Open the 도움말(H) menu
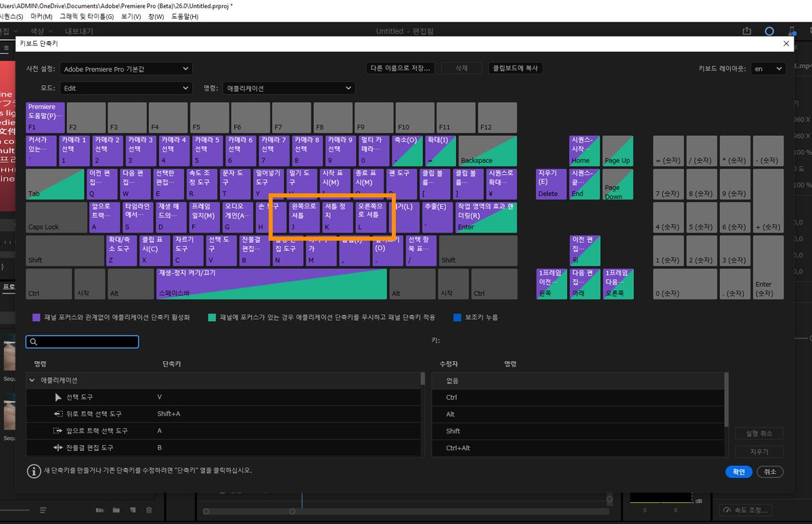 [185, 16]
